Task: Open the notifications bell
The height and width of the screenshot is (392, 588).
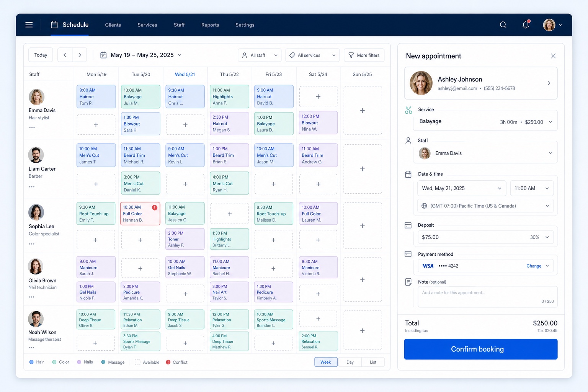Action: click(526, 24)
